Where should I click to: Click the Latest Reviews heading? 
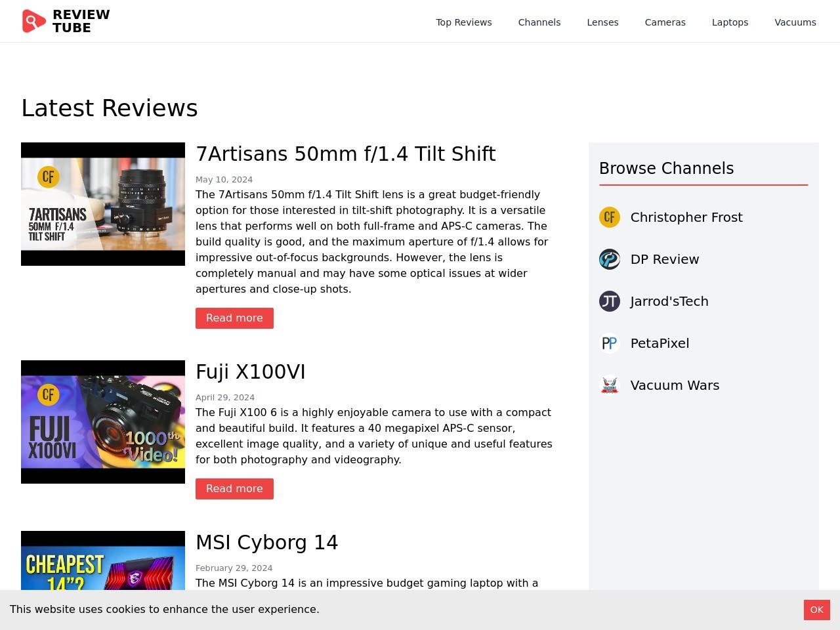pyautogui.click(x=110, y=108)
